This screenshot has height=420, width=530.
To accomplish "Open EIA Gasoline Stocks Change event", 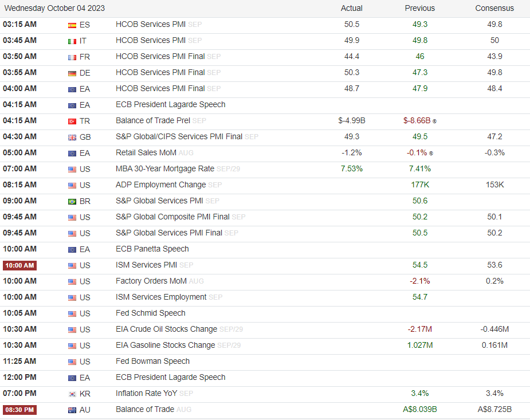I will pyautogui.click(x=165, y=346).
